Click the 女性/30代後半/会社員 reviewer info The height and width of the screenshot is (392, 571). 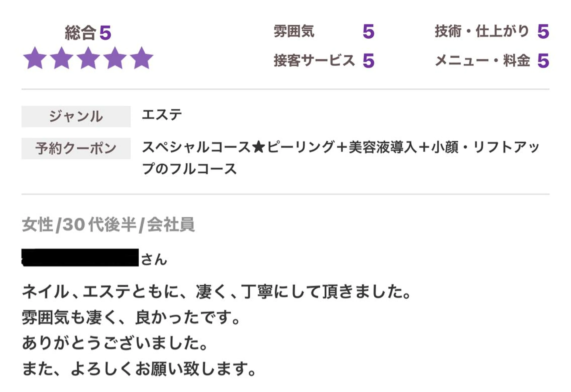point(108,224)
